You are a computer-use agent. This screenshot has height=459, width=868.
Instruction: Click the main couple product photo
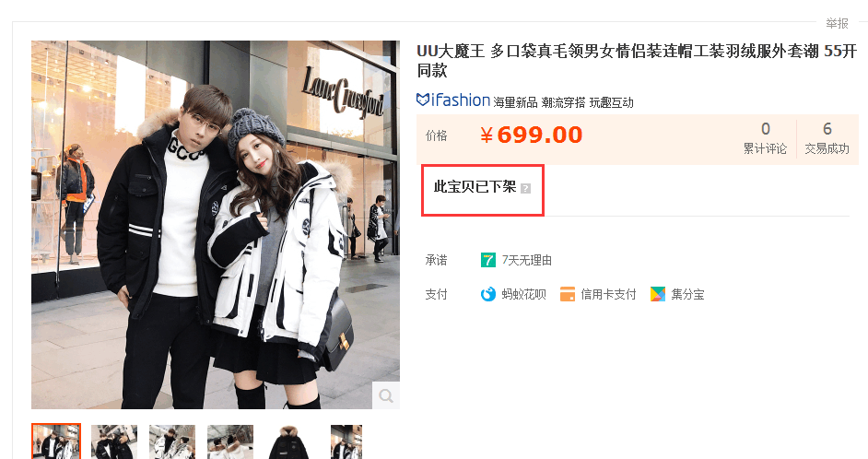pos(216,225)
